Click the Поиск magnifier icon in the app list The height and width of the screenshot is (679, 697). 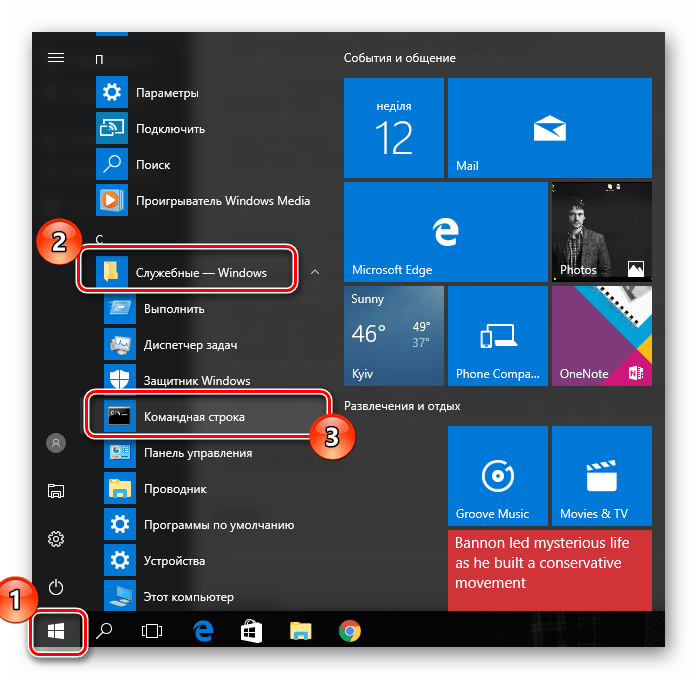pos(112,164)
